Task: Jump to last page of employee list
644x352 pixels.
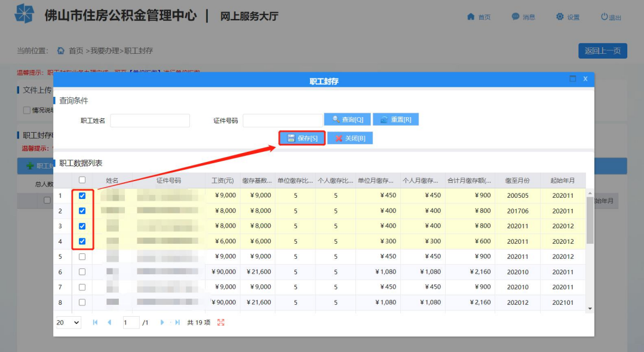Action: [x=177, y=323]
